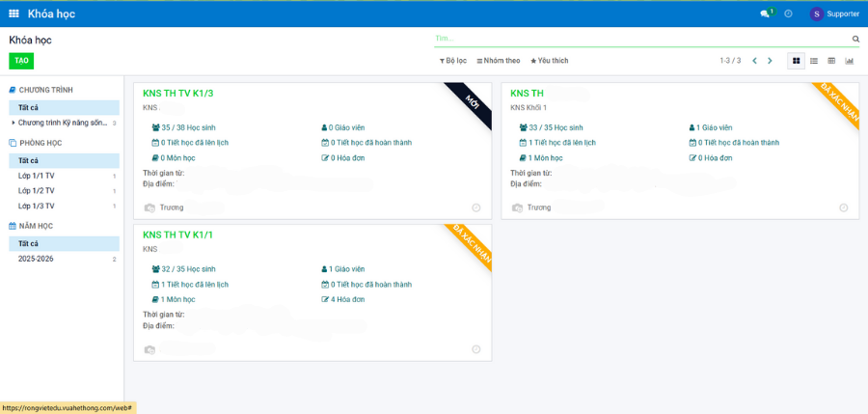Select Lớp 1/2 TV classroom filter
The image size is (868, 414).
[x=37, y=191]
